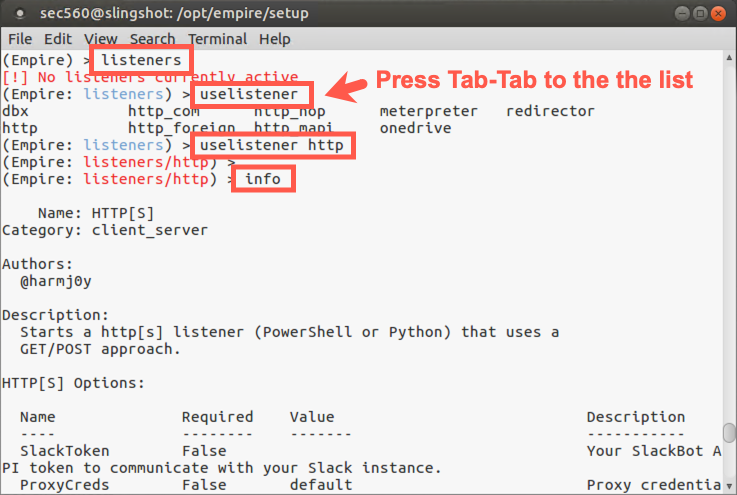Open the Edit menu
This screenshot has height=495, width=737.
58,39
